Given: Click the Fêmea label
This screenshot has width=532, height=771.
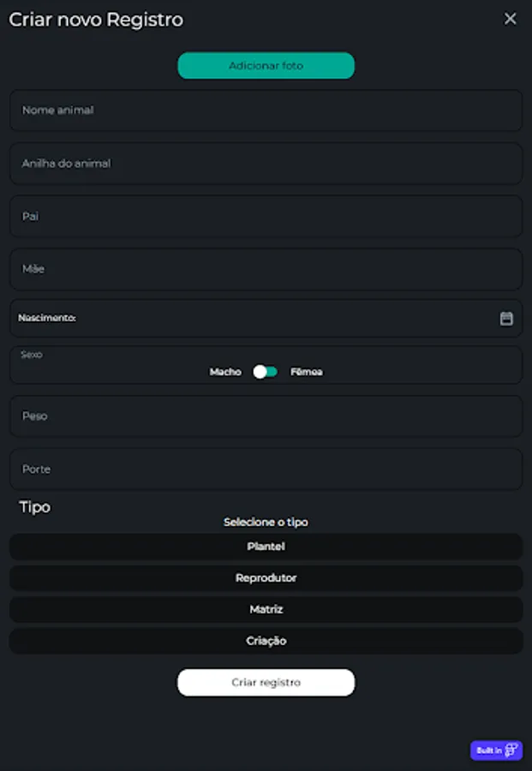Looking at the screenshot, I should pos(307,372).
